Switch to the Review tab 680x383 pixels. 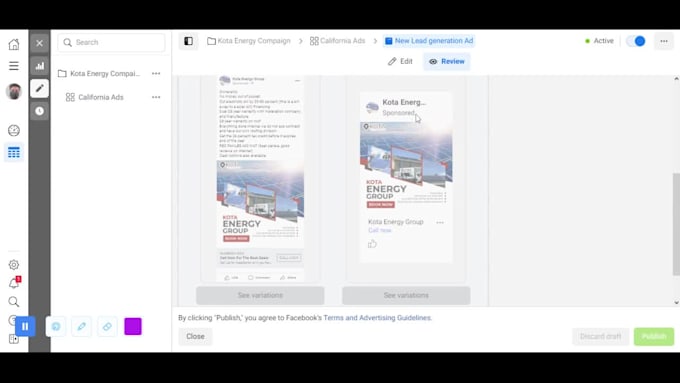(447, 62)
